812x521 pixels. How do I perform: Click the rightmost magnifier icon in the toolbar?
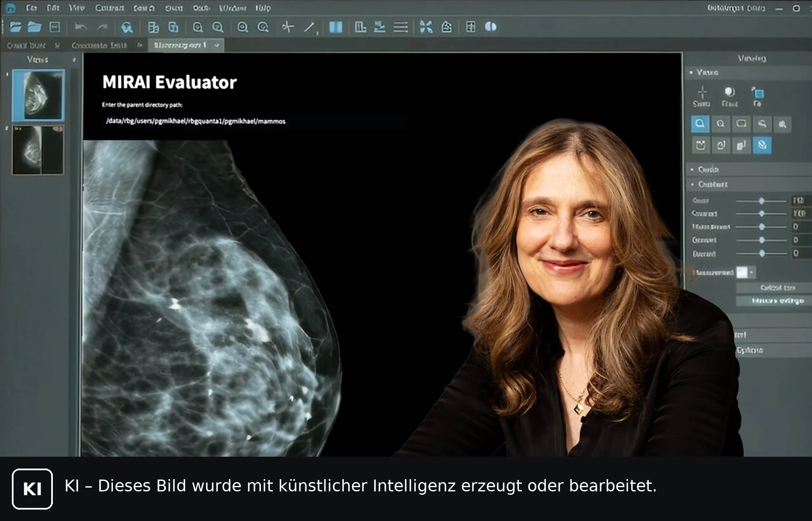pos(263,27)
